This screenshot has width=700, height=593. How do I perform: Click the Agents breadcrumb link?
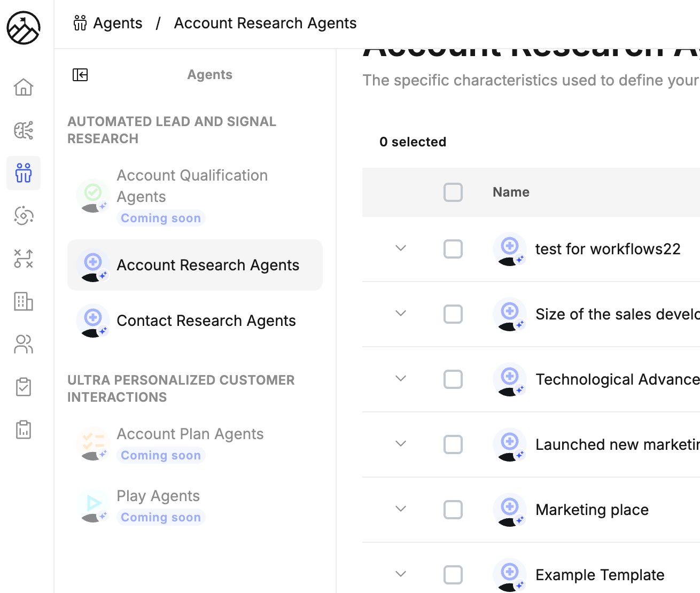pyautogui.click(x=118, y=24)
